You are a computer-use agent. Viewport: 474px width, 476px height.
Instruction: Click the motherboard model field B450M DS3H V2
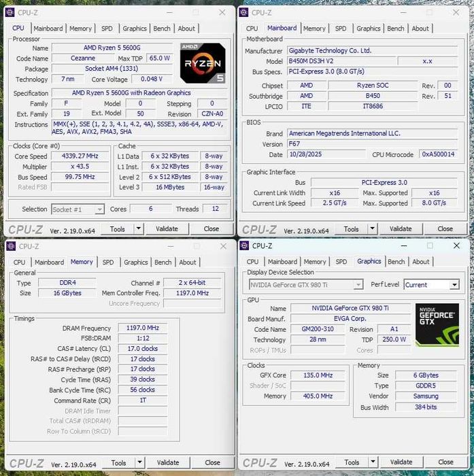point(341,61)
